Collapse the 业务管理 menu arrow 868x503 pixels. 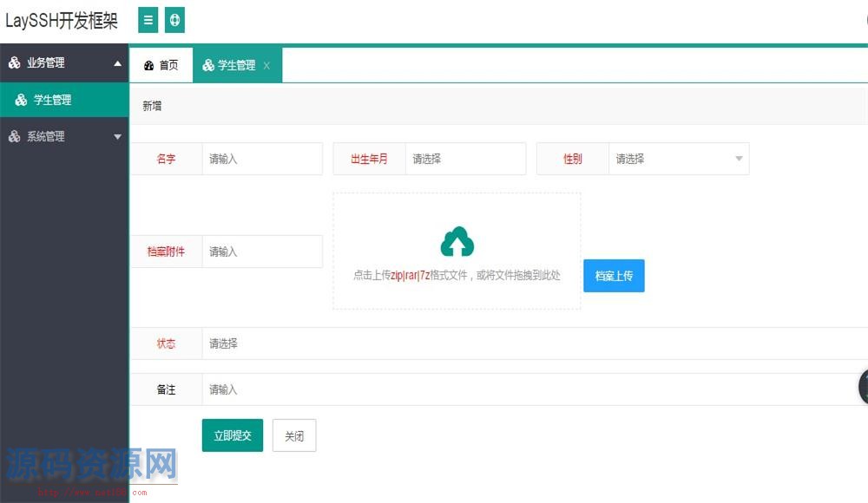(x=117, y=63)
